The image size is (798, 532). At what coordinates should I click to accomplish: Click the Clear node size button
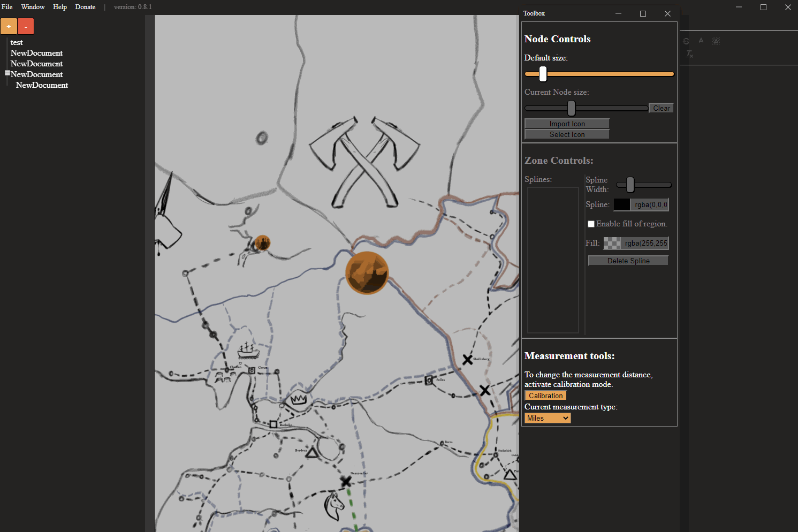[661, 108]
